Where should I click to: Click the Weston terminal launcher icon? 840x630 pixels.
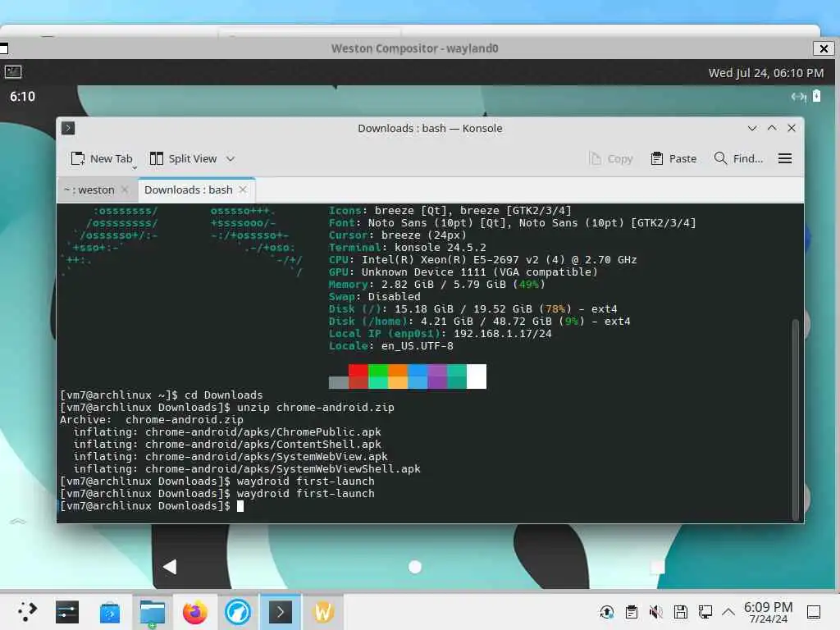13,71
